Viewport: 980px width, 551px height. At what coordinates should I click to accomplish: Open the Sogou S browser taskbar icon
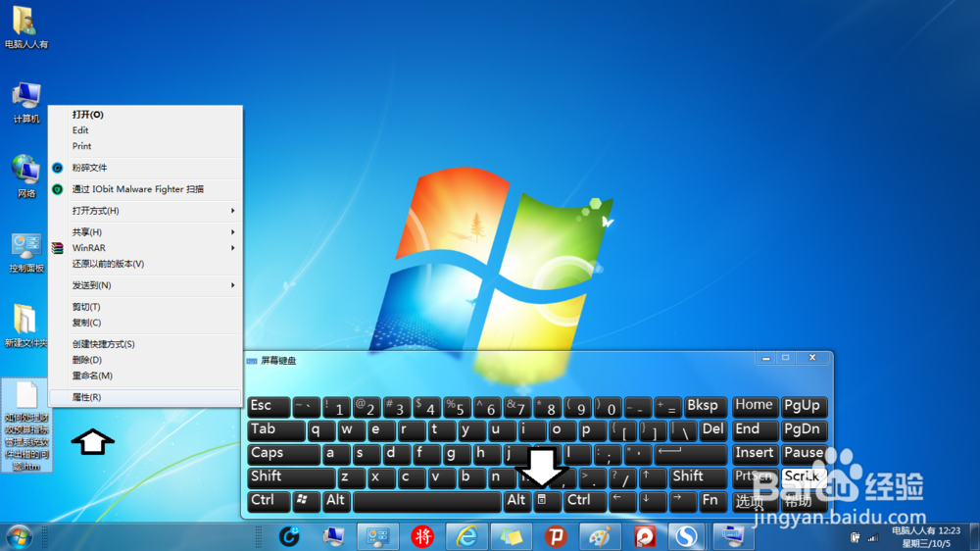[x=687, y=536]
